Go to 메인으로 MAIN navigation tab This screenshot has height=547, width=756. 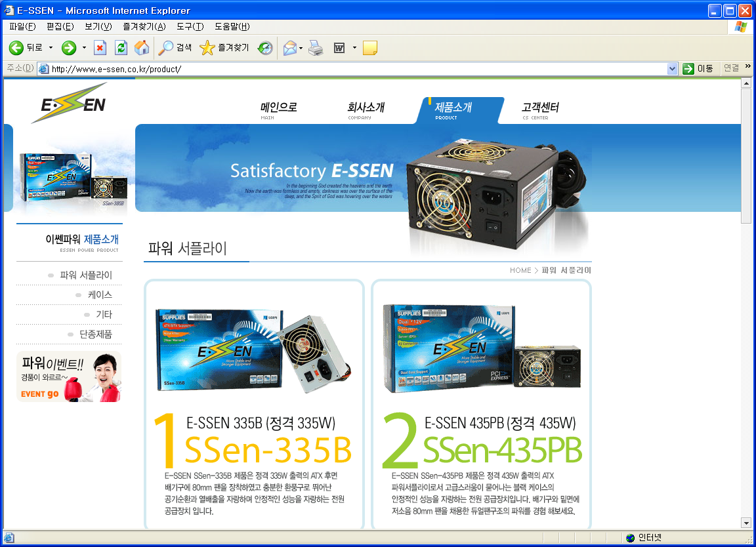coord(279,110)
